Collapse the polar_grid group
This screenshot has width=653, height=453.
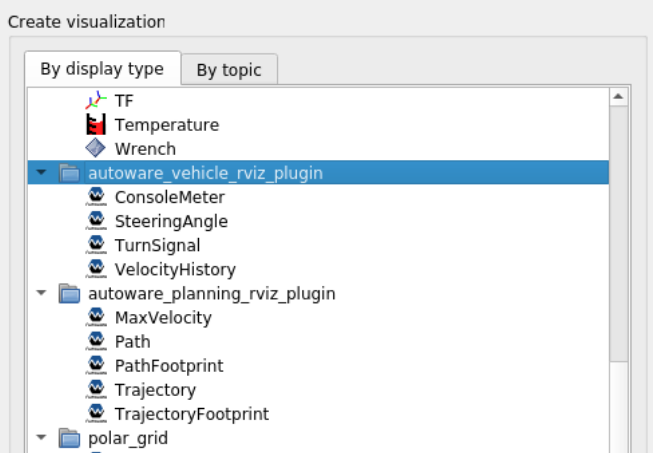tap(41, 437)
